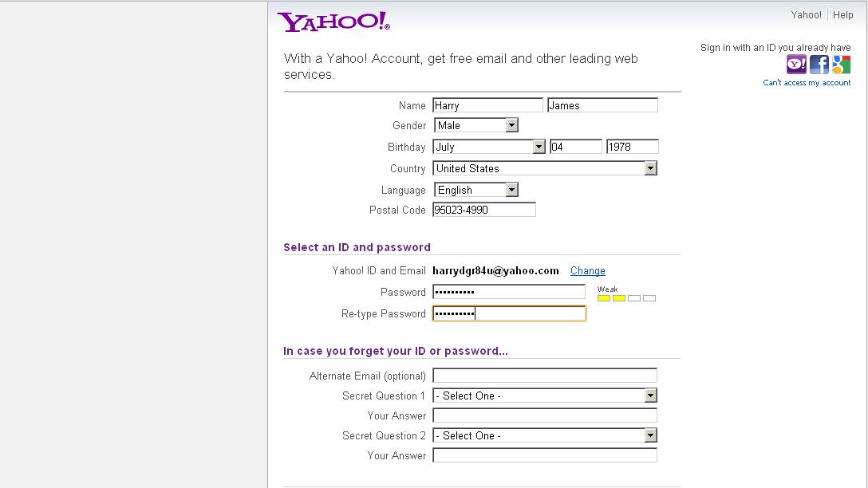Sign in with Yahoo ID icon

[796, 65]
